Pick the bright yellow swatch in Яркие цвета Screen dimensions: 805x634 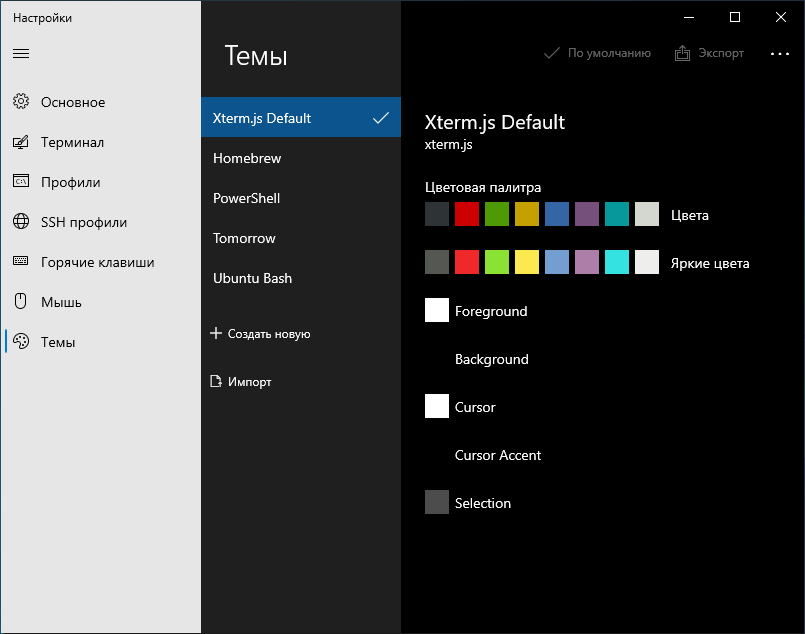tap(527, 262)
